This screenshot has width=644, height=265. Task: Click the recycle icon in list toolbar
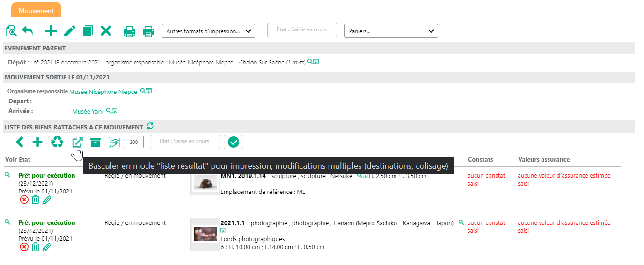pyautogui.click(x=57, y=142)
